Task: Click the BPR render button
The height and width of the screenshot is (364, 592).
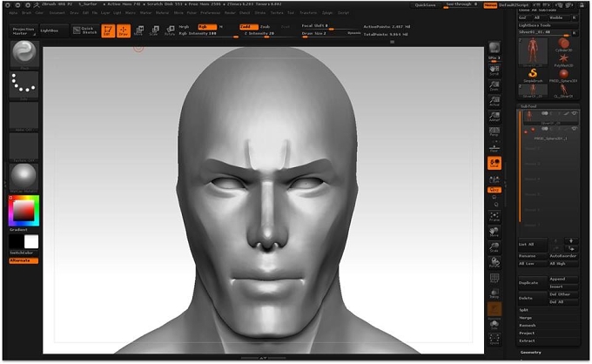Action: (494, 48)
